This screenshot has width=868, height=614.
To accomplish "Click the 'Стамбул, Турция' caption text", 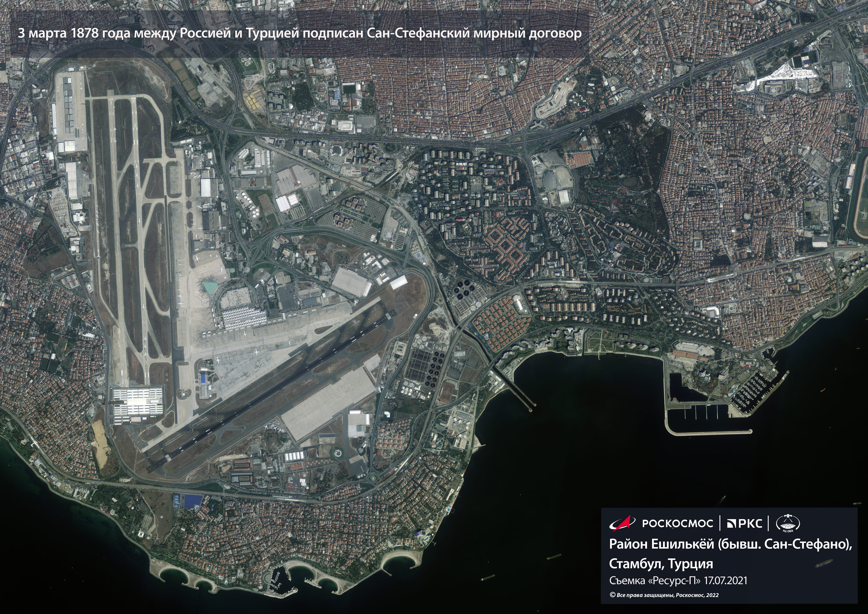I will [x=661, y=564].
